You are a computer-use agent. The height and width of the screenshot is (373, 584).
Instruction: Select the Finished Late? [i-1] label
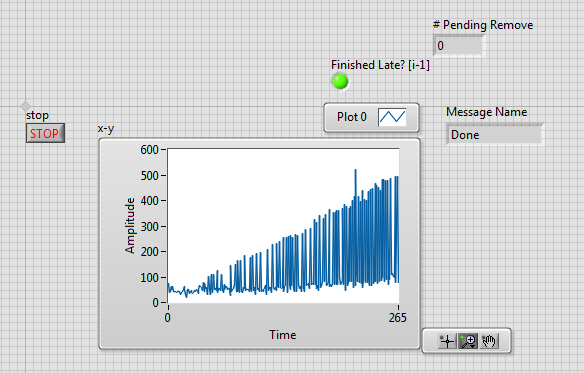[380, 65]
